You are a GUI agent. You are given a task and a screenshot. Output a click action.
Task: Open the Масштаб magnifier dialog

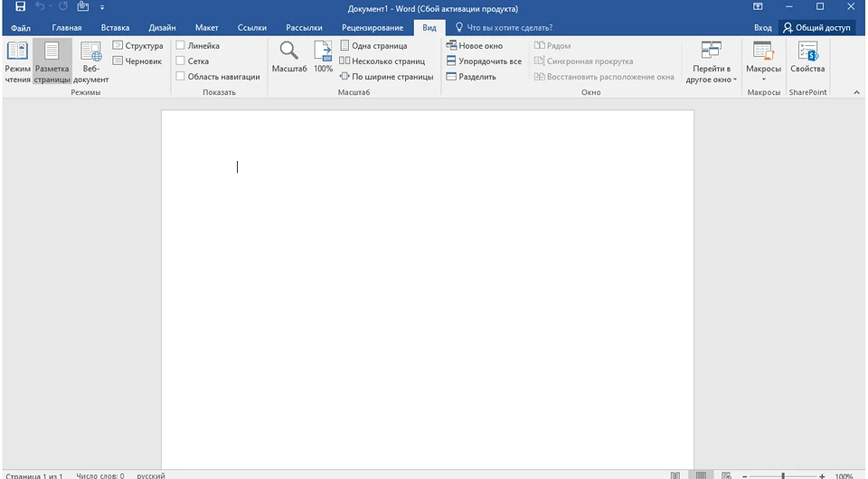tap(289, 56)
